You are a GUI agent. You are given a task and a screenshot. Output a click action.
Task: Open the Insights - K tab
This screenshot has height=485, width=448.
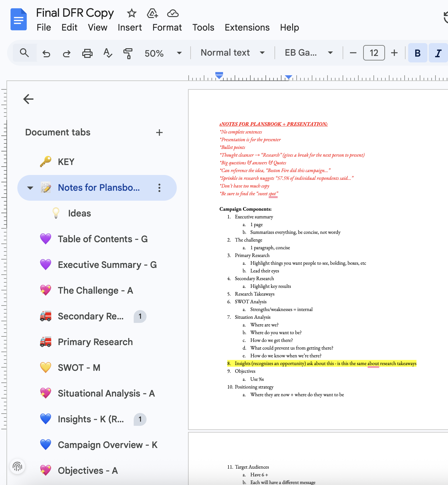coord(97,419)
